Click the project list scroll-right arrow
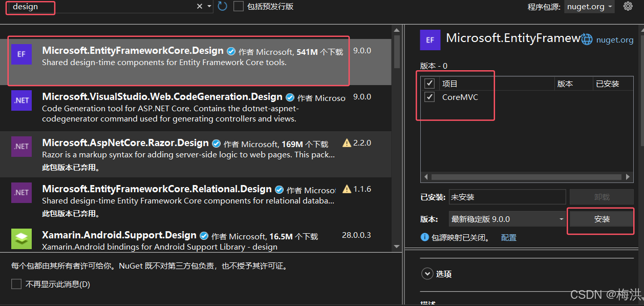The image size is (644, 306). 629,177
